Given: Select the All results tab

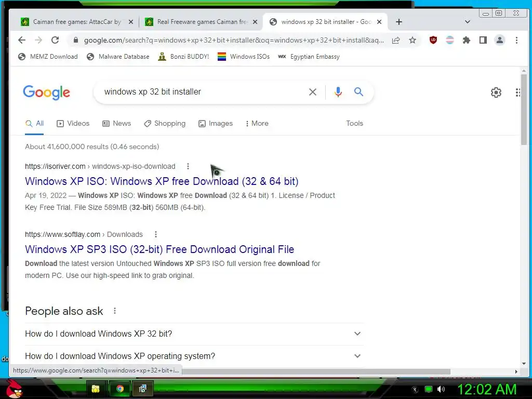Looking at the screenshot, I should [34, 124].
